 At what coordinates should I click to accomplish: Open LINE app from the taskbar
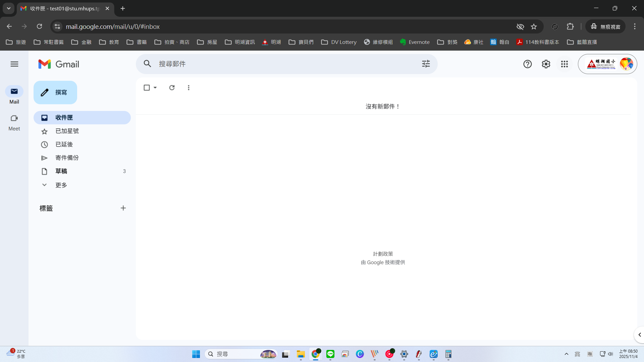tap(330, 354)
